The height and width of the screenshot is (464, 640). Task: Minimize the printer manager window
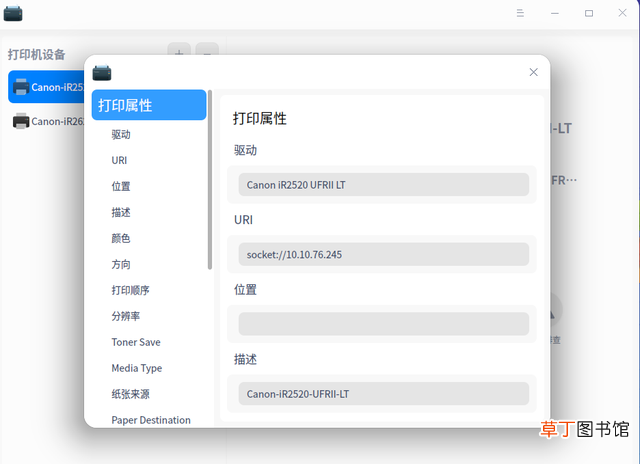pos(555,13)
